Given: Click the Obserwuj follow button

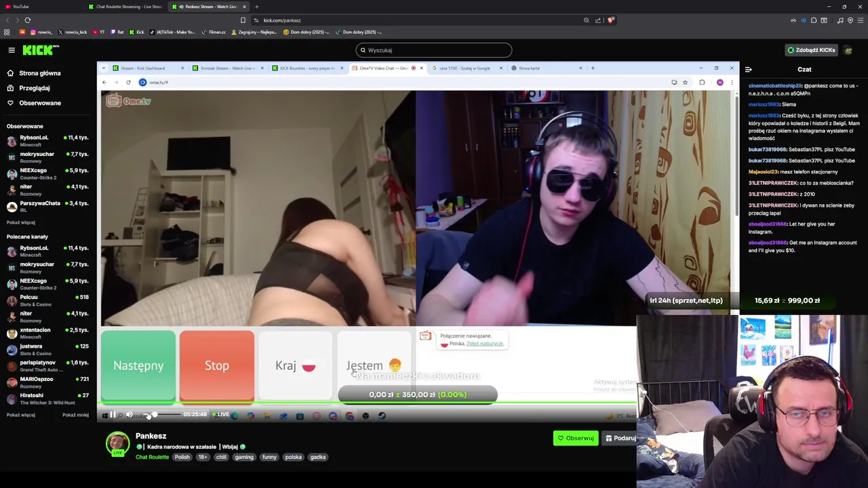Looking at the screenshot, I should 576,438.
